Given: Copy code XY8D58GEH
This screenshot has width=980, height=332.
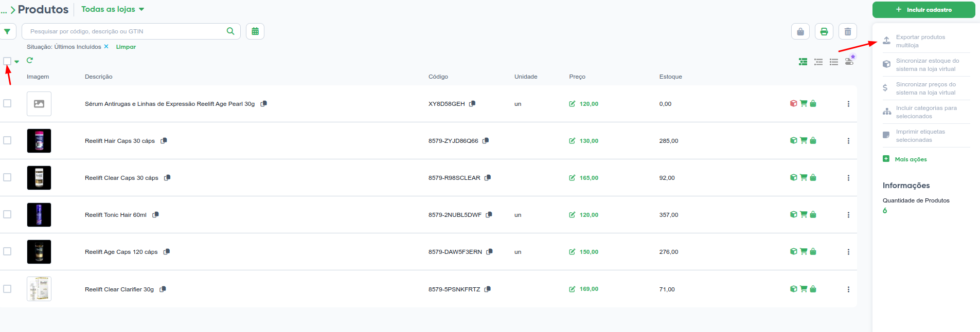Looking at the screenshot, I should [x=472, y=103].
